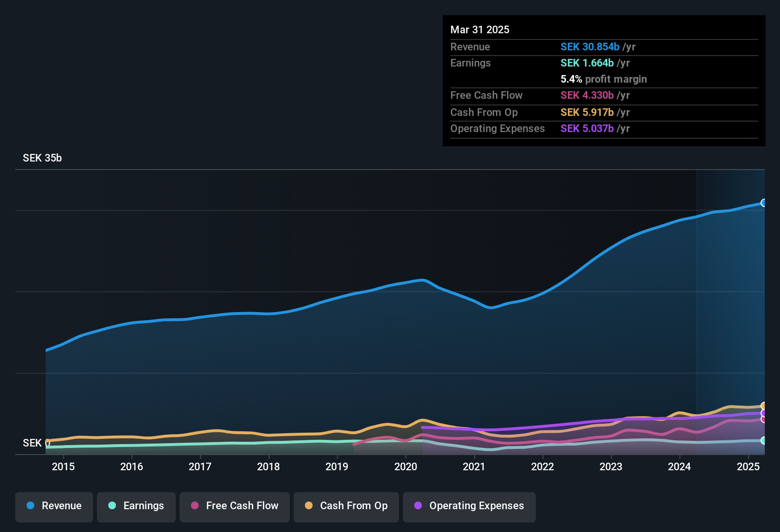Click the 2024 x-axis label

click(679, 466)
